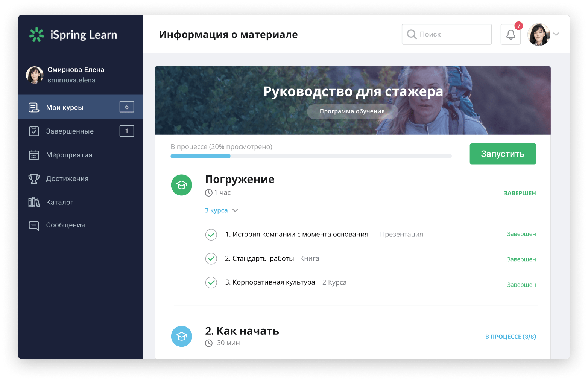Open Мои курсы menu item

click(81, 107)
